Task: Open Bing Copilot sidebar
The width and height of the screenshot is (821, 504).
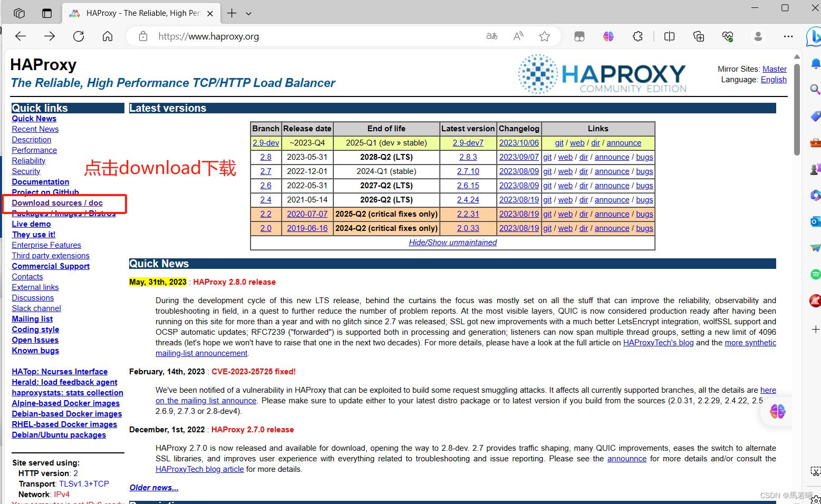Action: click(x=814, y=36)
